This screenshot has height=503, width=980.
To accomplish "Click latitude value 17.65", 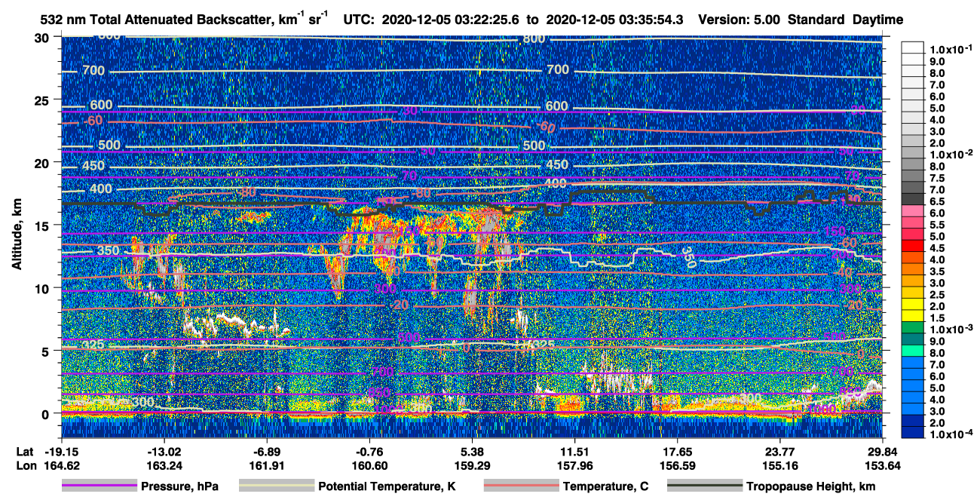I will tap(677, 452).
